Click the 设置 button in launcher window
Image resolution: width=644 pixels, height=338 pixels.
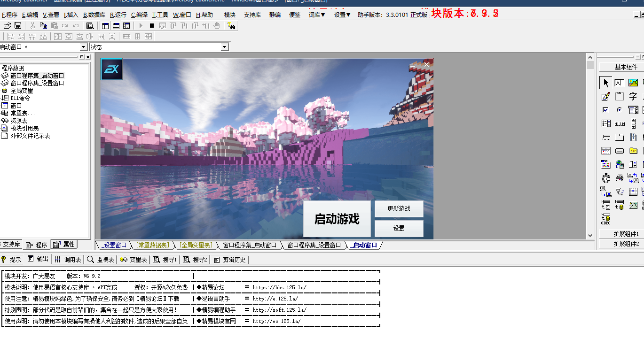pos(399,229)
